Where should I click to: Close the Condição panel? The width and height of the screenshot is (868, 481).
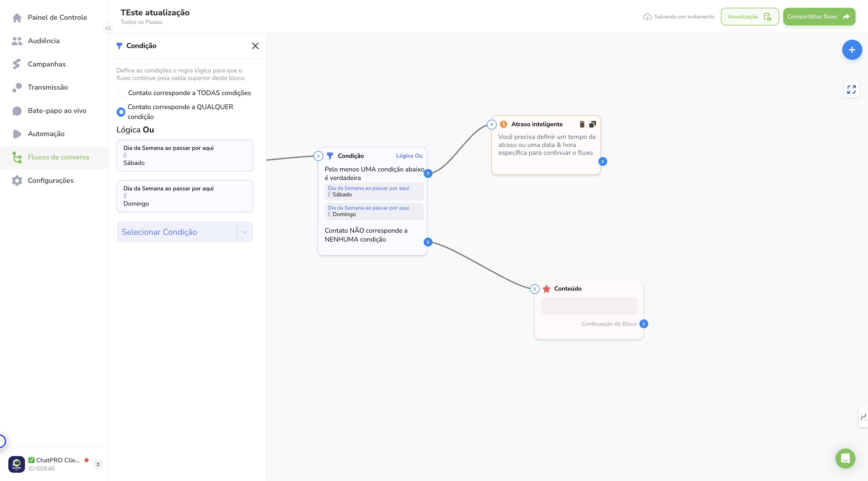coord(255,46)
